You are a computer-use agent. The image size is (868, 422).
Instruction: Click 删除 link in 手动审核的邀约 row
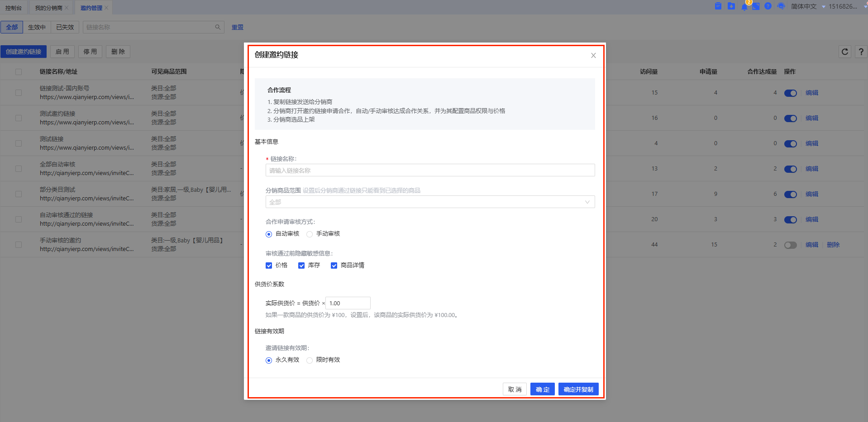tap(833, 245)
